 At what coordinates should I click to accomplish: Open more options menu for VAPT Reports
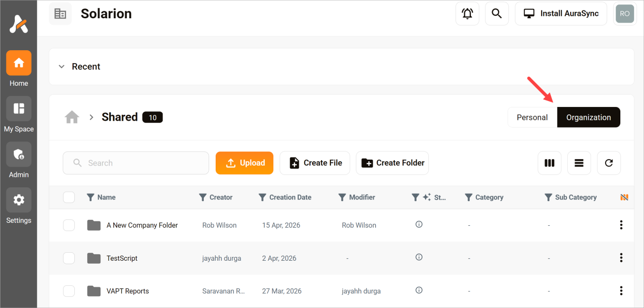tap(621, 291)
